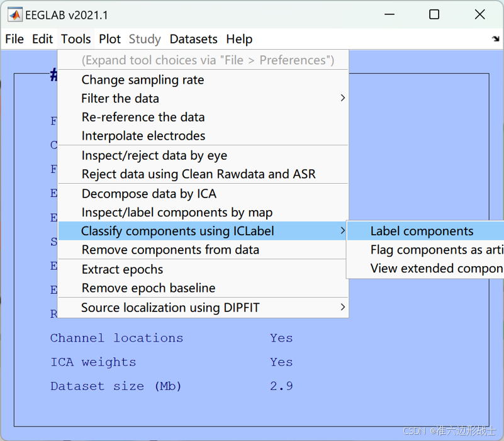The width and height of the screenshot is (504, 441).
Task: Select Inspect/reject data by eye
Action: tap(203, 155)
